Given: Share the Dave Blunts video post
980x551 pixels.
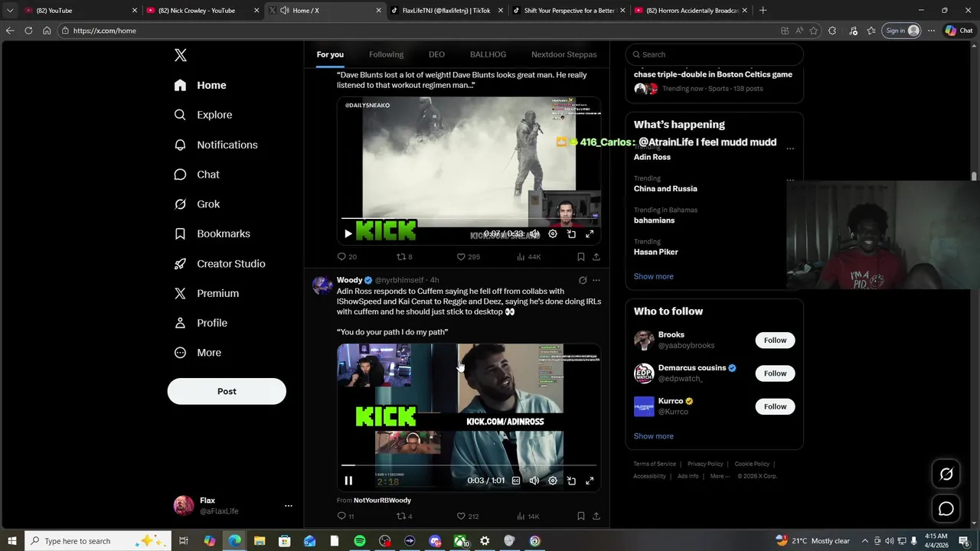Looking at the screenshot, I should click(596, 256).
